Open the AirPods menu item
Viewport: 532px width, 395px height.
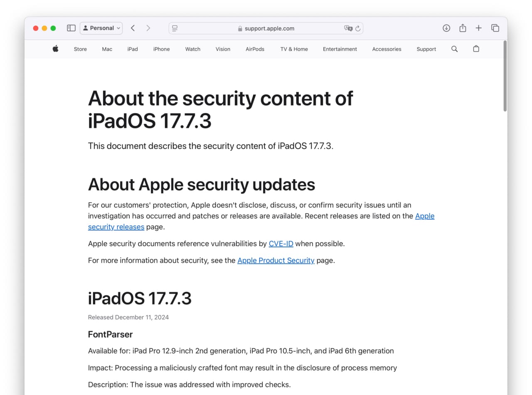(x=255, y=49)
